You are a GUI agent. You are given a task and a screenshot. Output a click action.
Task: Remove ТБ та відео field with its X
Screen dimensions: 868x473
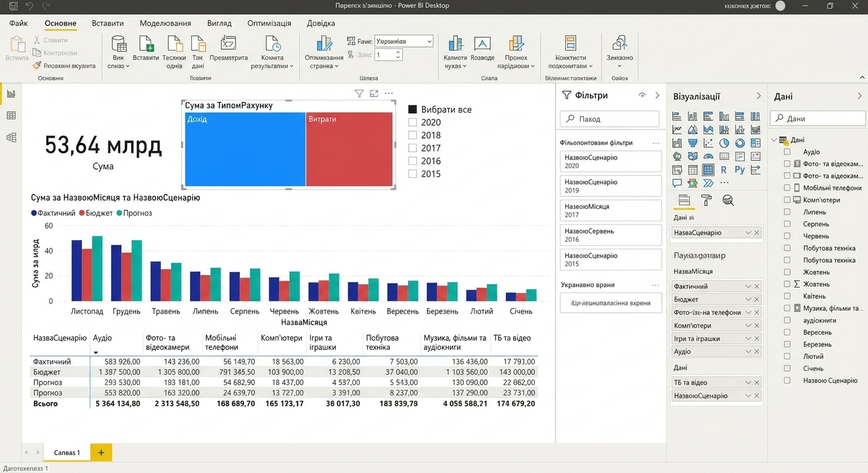tap(756, 382)
